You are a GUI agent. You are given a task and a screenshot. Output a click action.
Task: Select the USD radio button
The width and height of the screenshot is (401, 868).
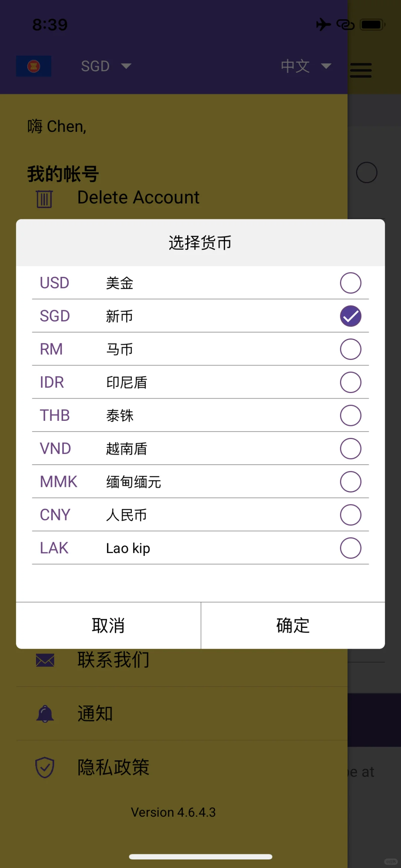(351, 283)
